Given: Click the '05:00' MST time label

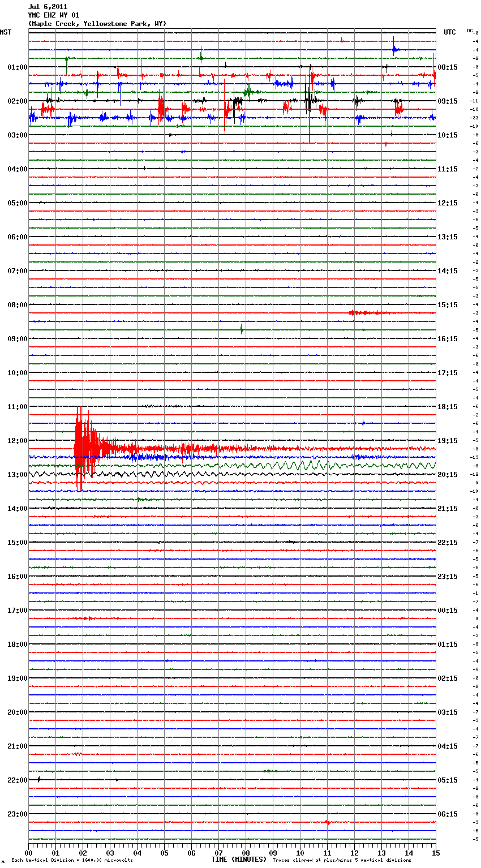Looking at the screenshot, I should pyautogui.click(x=17, y=203).
